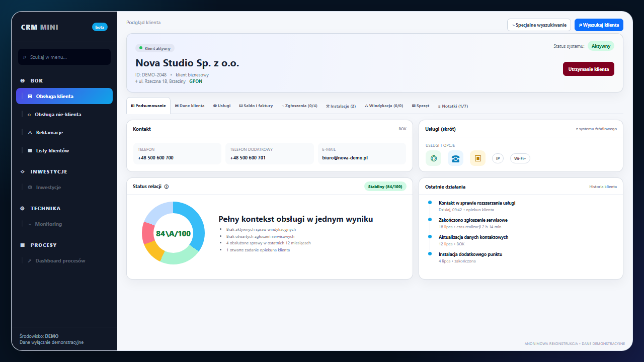The height and width of the screenshot is (362, 644).
Task: Click the Wi-Fi+ service pill
Action: click(520, 158)
